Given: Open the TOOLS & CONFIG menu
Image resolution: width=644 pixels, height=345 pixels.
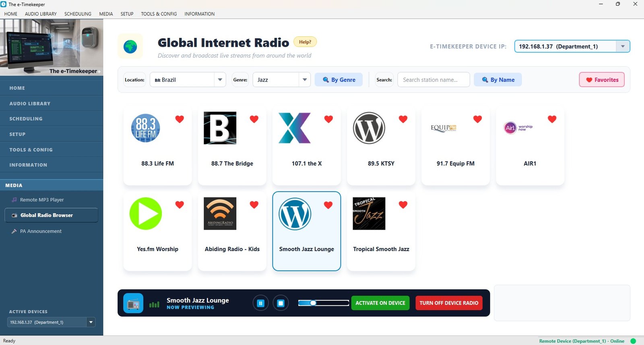Looking at the screenshot, I should click(x=159, y=14).
